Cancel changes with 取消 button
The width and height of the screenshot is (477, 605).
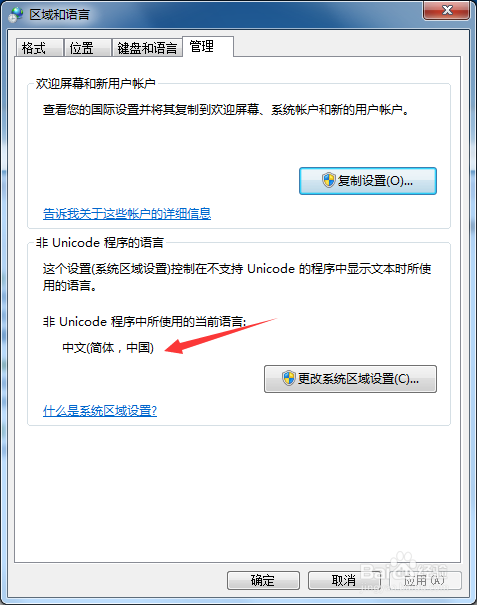coord(344,580)
